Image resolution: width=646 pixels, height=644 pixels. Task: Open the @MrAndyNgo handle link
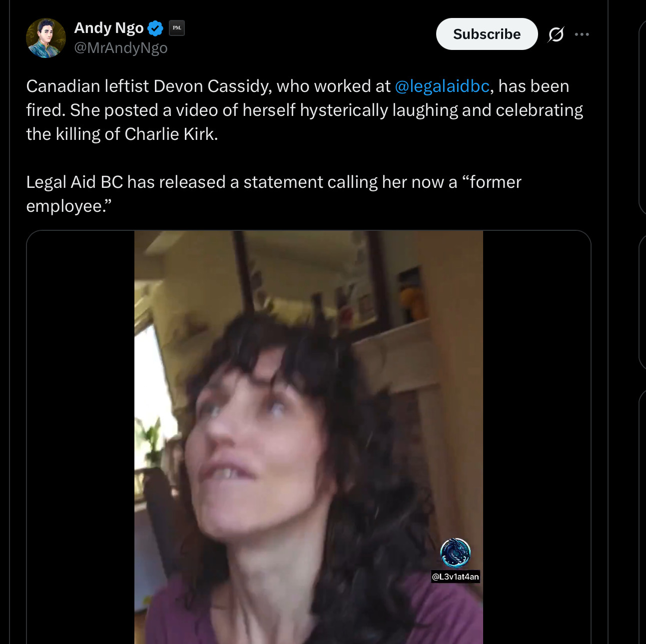click(121, 48)
